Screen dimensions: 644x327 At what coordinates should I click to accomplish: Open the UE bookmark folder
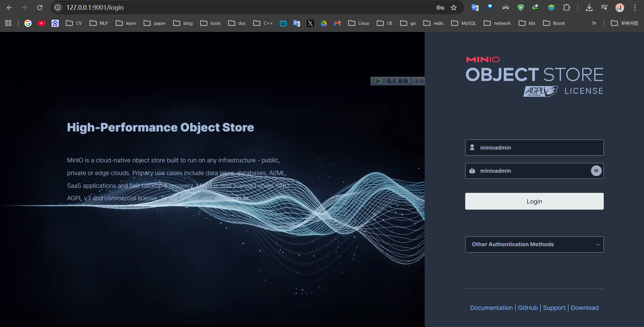click(385, 23)
